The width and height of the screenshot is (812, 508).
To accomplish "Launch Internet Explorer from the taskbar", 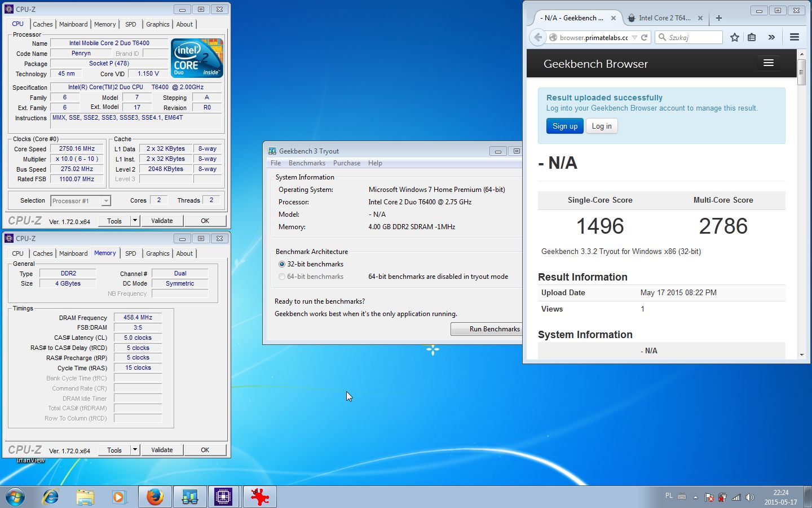I will coord(51,497).
